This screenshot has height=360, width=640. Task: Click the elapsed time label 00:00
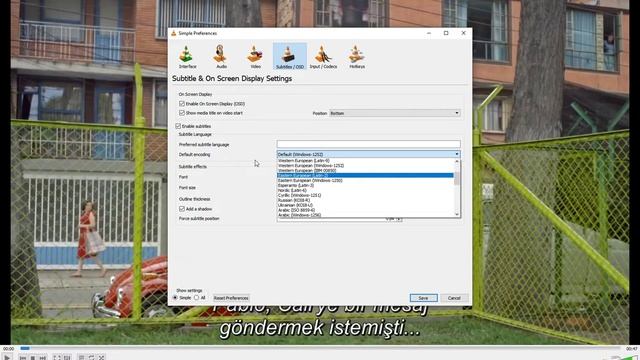point(9,349)
